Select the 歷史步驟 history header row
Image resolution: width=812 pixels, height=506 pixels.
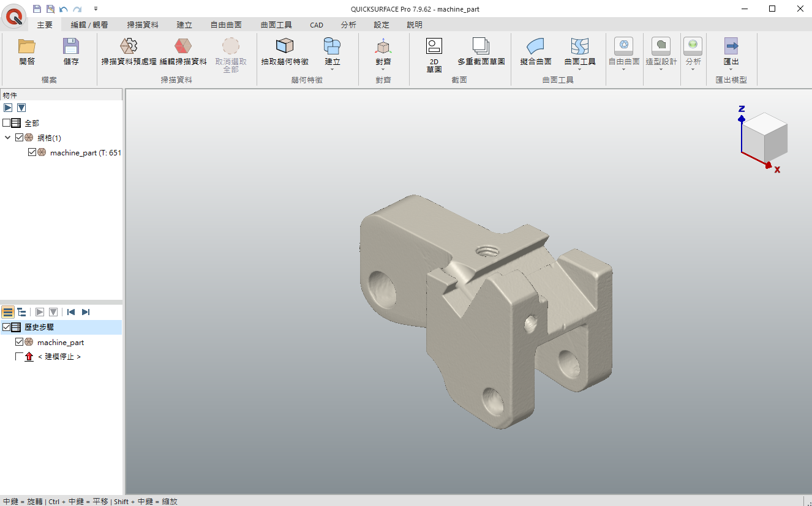[39, 327]
